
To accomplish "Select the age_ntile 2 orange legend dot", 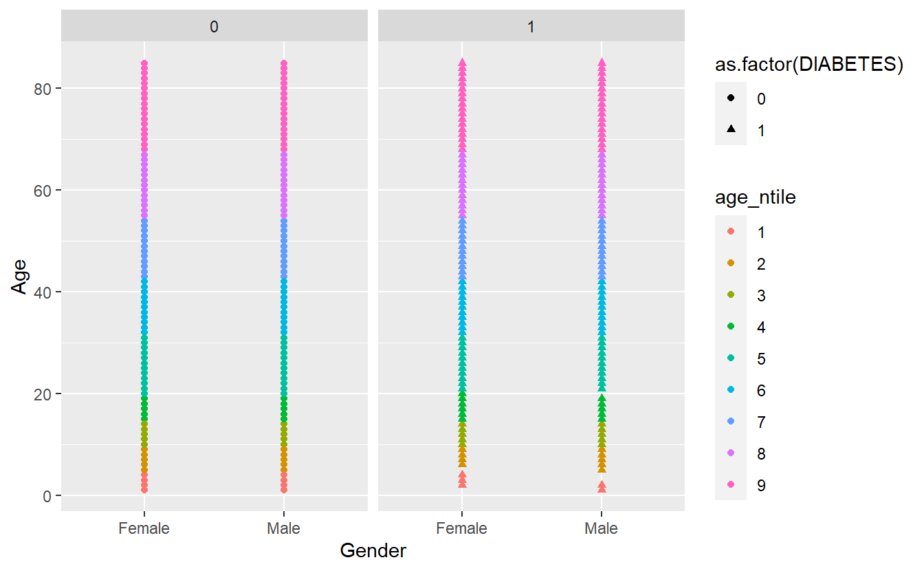I will click(731, 263).
